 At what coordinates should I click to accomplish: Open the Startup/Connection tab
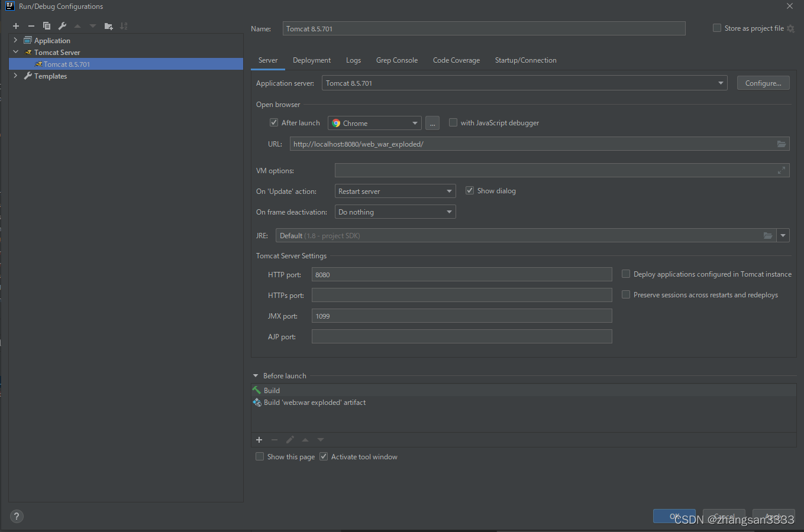tap(526, 60)
